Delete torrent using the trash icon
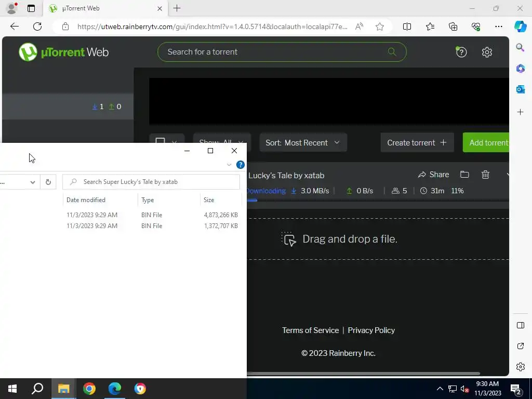This screenshot has width=532, height=399. [485, 175]
